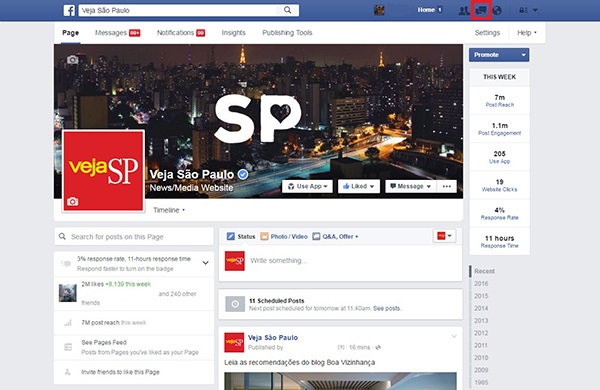Expand the Promote dropdown arrow
Screen dimensions: 600x390
click(523, 55)
